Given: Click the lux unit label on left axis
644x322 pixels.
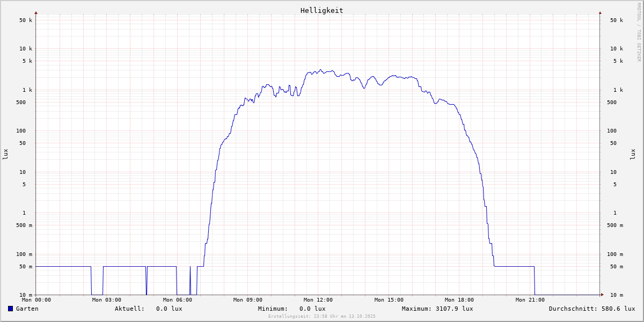Looking at the screenshot, I should click(5, 155).
